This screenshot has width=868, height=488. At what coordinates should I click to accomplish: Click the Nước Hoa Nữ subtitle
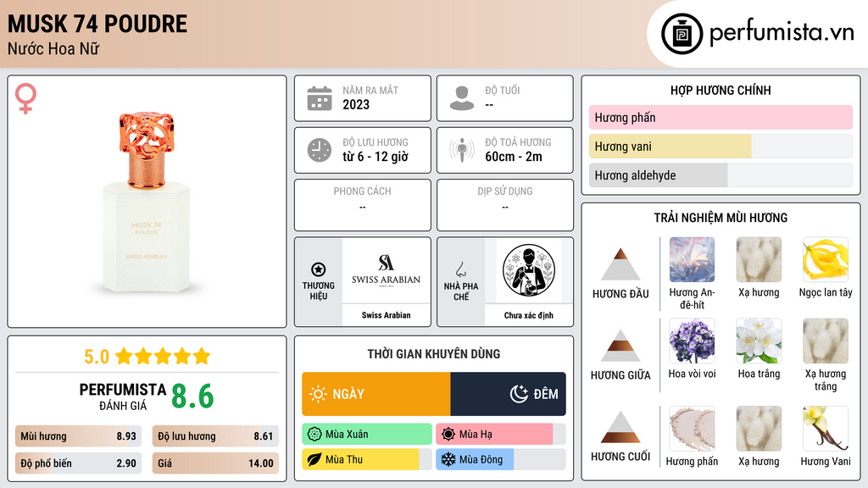[53, 49]
